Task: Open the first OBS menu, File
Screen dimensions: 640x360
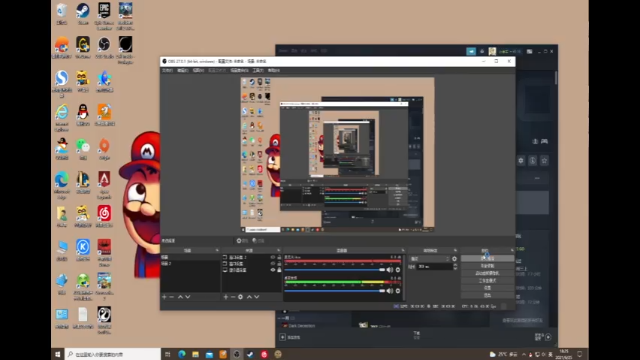Action: click(x=167, y=71)
